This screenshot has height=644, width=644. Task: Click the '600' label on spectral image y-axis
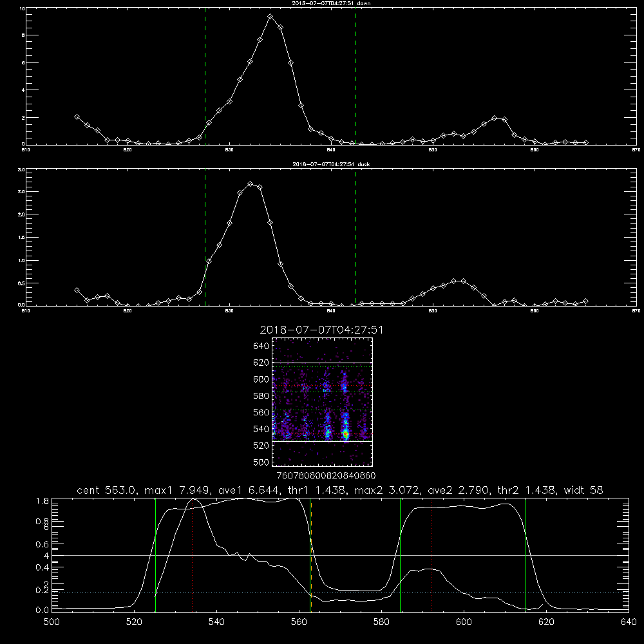tap(261, 379)
